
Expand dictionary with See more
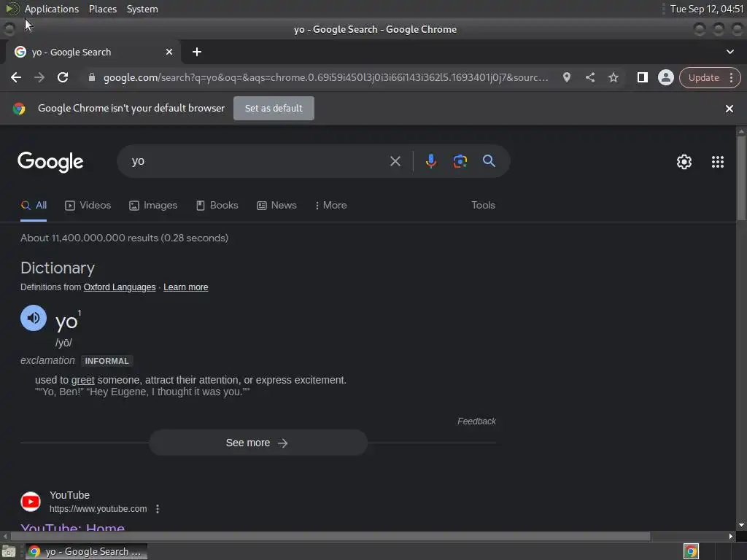(258, 443)
